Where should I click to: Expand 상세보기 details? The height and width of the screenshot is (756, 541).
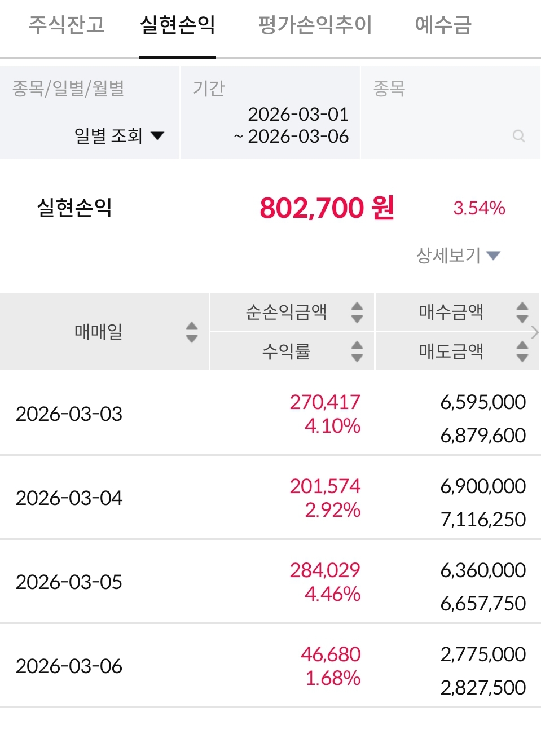click(x=458, y=256)
